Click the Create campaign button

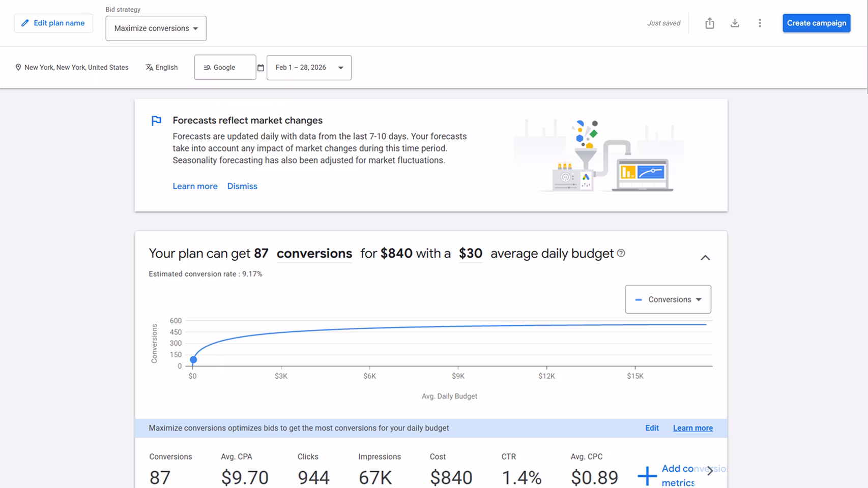point(816,23)
